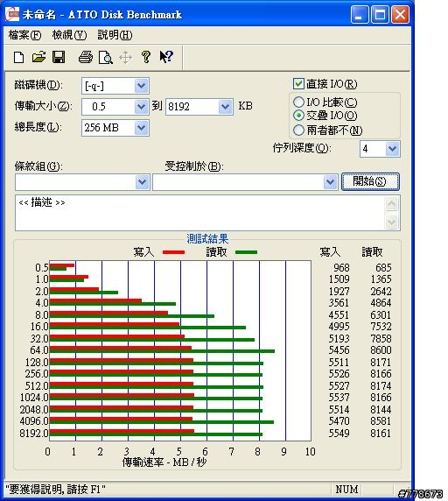The height and width of the screenshot is (501, 448).
Task: Minimize the ATTO Disk Benchmark window
Action: (360, 14)
